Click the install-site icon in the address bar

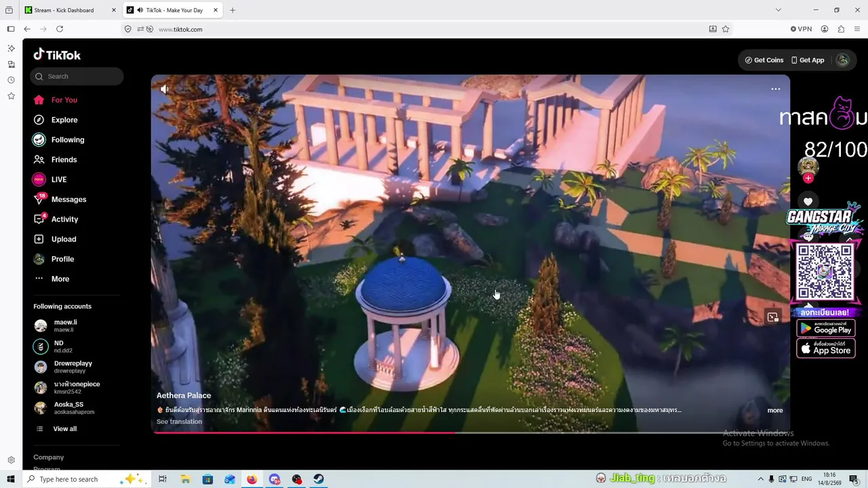point(713,29)
